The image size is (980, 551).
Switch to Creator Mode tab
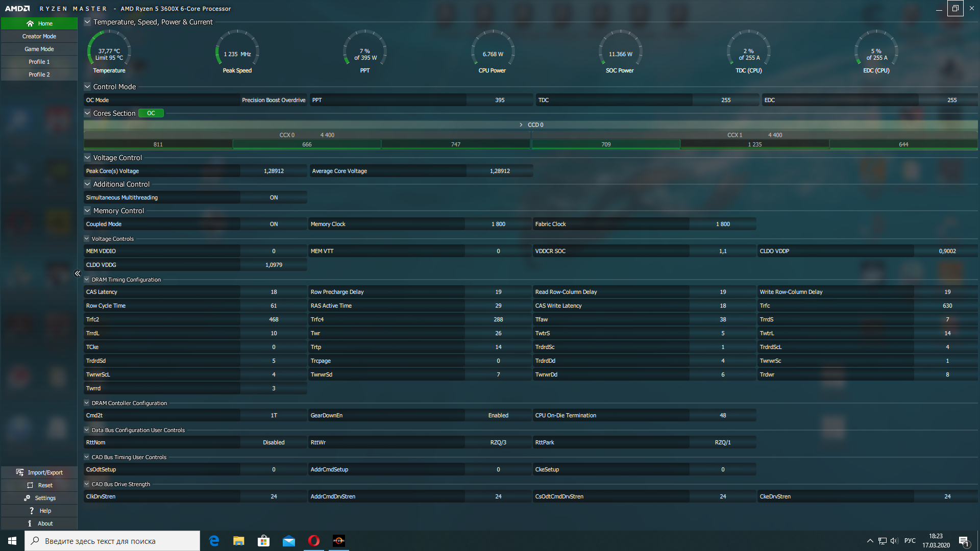[x=39, y=36]
